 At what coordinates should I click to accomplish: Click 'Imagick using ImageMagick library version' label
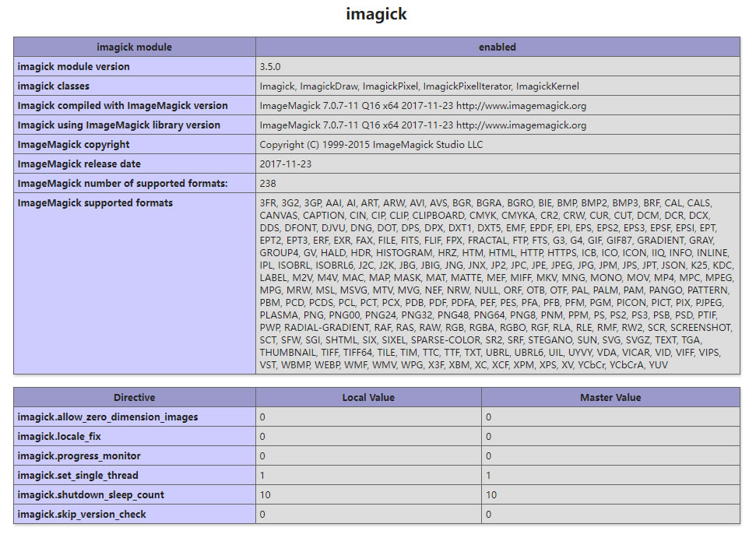(119, 125)
